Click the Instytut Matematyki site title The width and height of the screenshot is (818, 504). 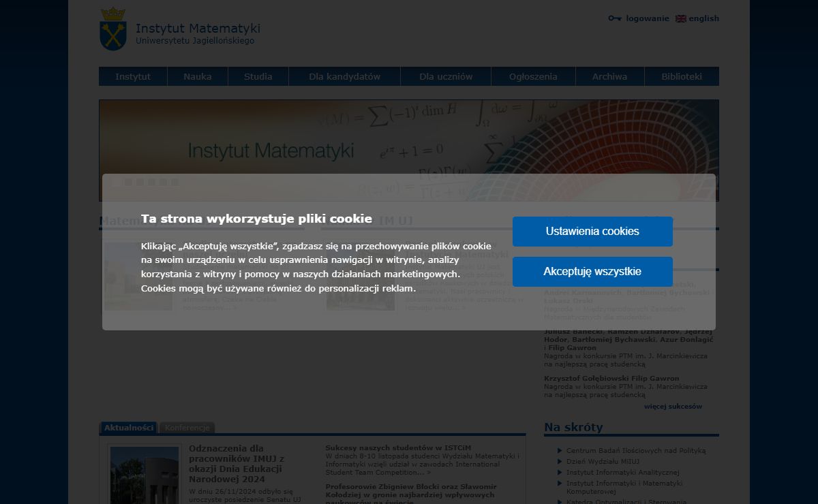click(198, 29)
